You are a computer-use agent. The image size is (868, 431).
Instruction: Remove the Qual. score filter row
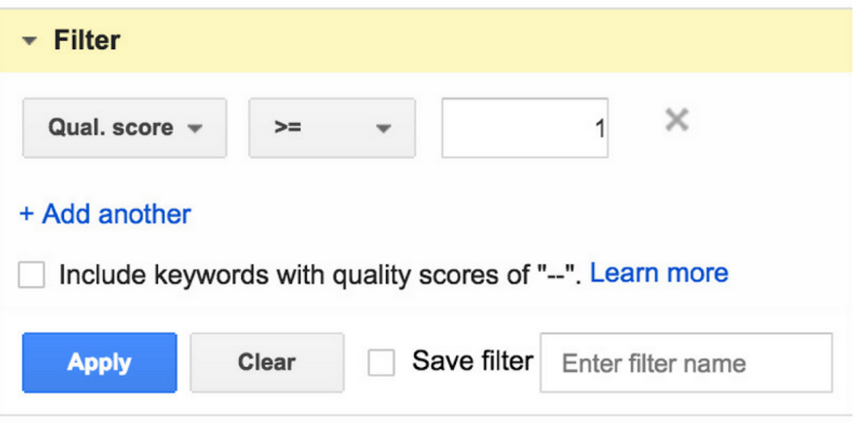click(x=677, y=120)
